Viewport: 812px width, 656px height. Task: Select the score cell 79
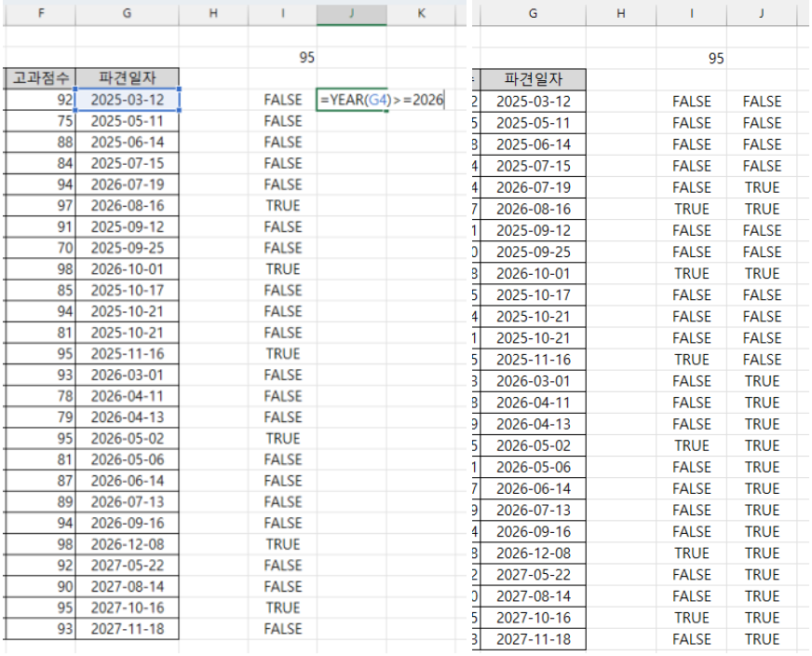pyautogui.click(x=40, y=417)
